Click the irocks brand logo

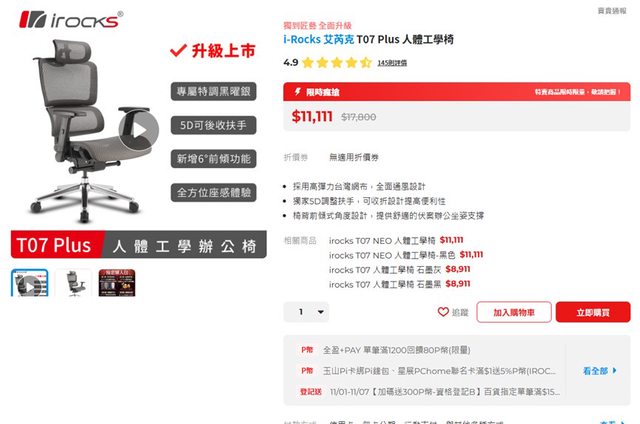[x=71, y=20]
